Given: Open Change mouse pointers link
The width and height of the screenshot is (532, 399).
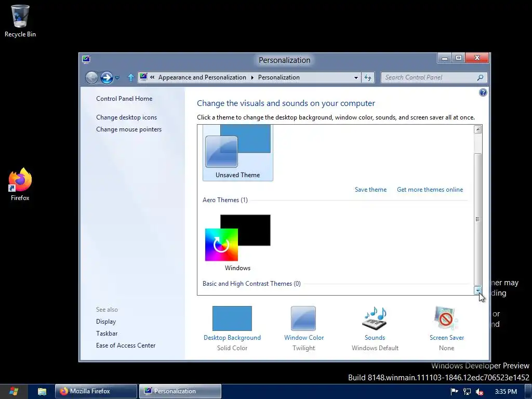Looking at the screenshot, I should pyautogui.click(x=129, y=129).
